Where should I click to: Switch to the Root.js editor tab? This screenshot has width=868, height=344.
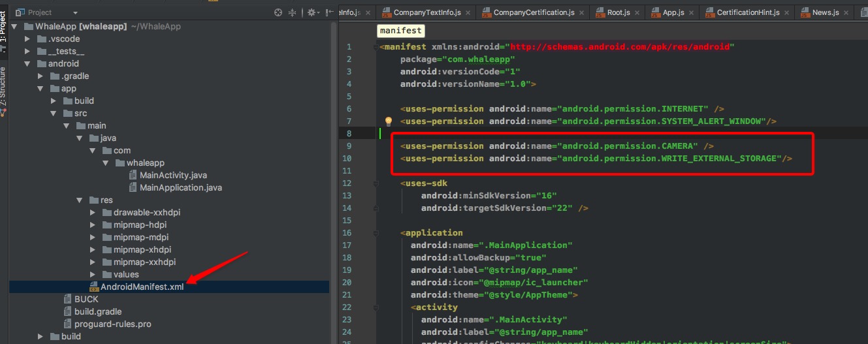tap(617, 13)
